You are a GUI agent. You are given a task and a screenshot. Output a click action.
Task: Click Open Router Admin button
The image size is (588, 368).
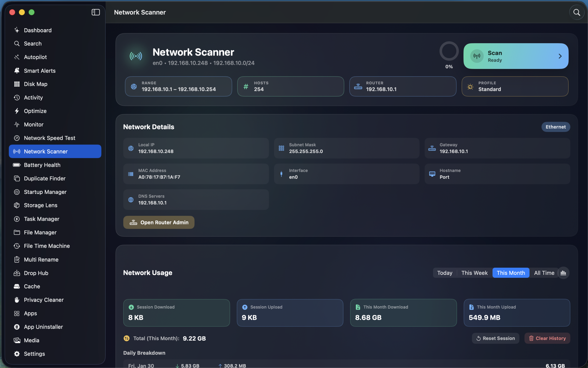click(159, 222)
